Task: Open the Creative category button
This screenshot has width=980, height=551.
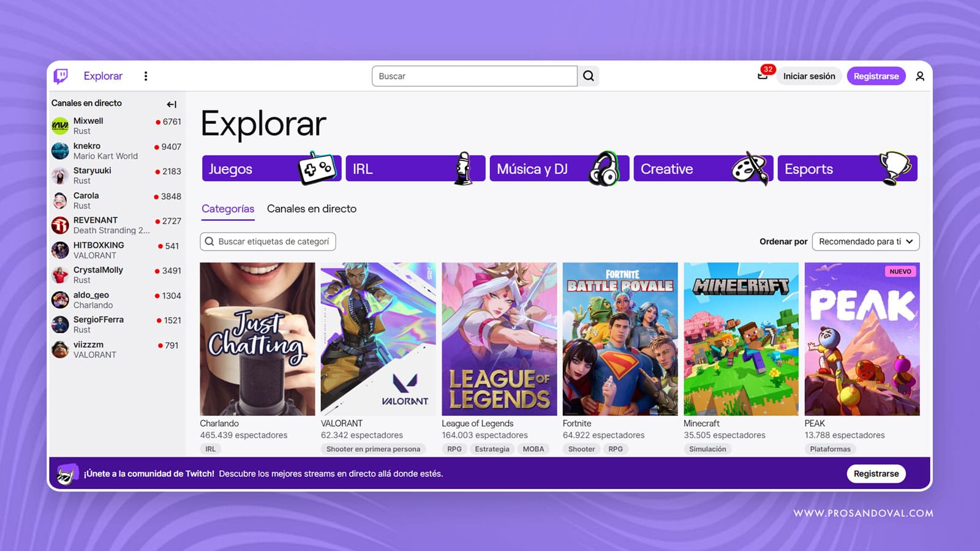Action: pos(703,168)
